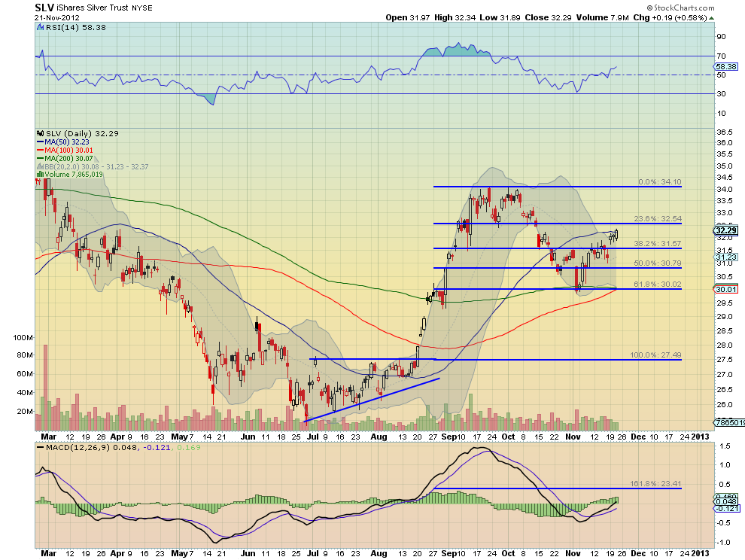Viewport: 745px width, 560px height.
Task: Click the MACD(12,26,9) legend text
Action: [x=78, y=448]
